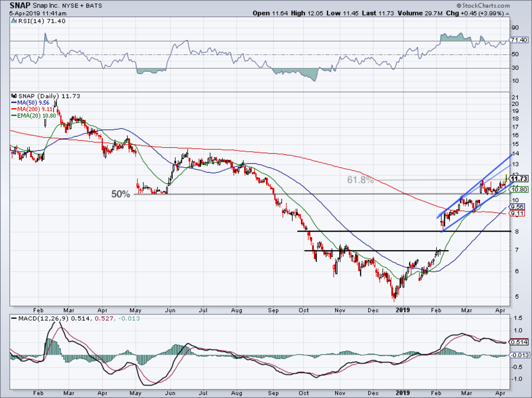
Task: Click the MACD 0.514 value tag
Action: coord(519,342)
